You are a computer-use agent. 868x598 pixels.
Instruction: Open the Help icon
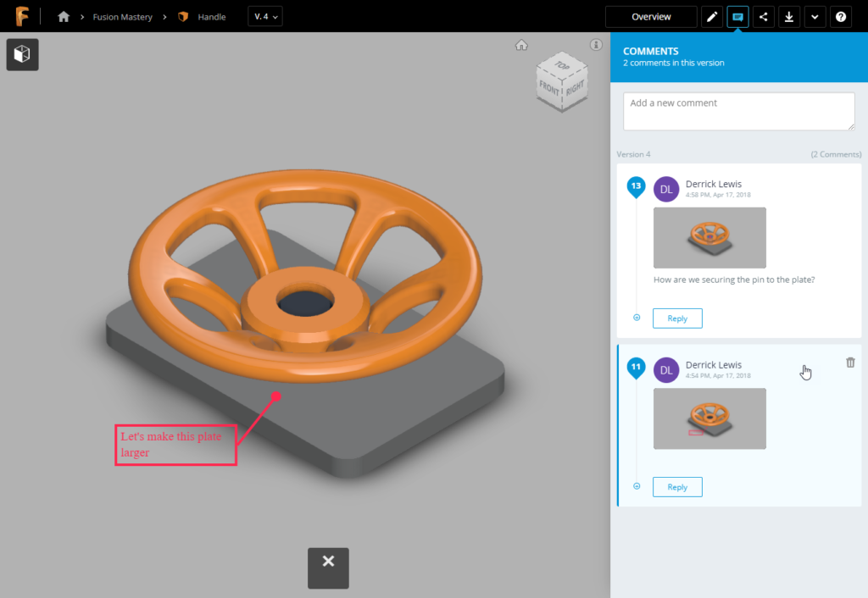pos(841,16)
